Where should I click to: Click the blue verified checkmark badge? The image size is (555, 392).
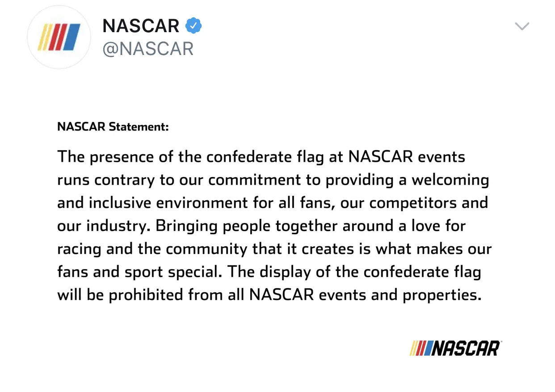193,26
